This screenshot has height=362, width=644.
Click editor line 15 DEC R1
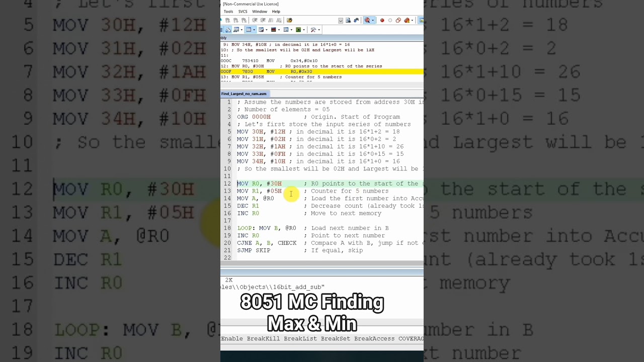[x=330, y=206]
